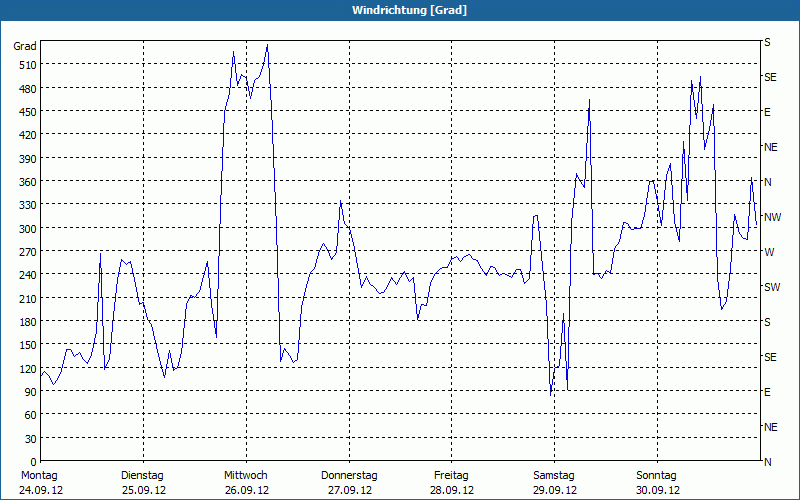Click the 330 value on the left axis
The image size is (800, 500).
coord(28,205)
